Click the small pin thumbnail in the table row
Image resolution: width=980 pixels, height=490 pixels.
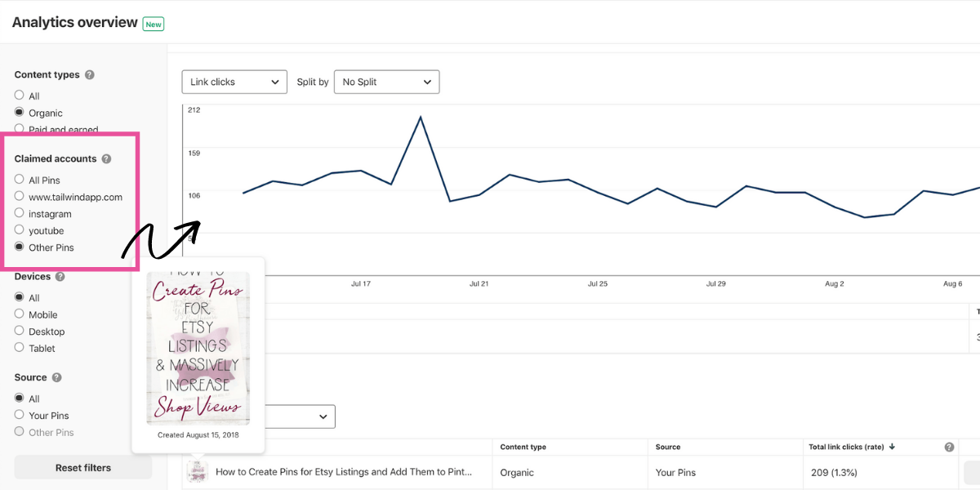click(x=196, y=472)
